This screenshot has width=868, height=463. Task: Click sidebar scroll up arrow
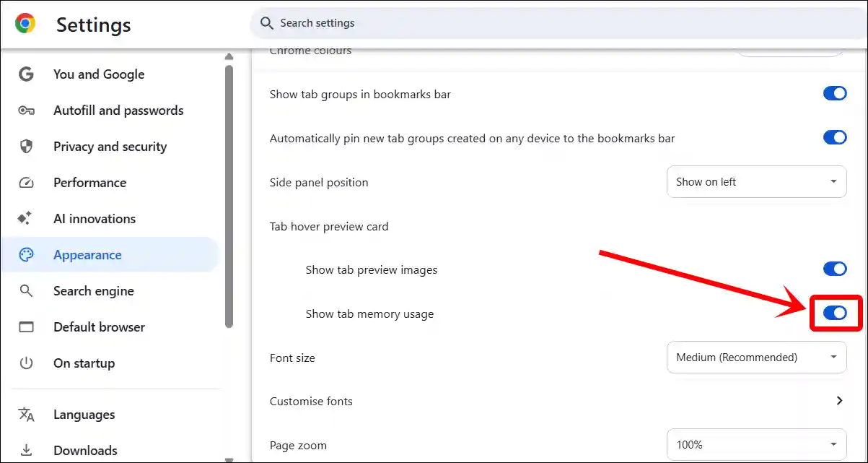pos(229,56)
